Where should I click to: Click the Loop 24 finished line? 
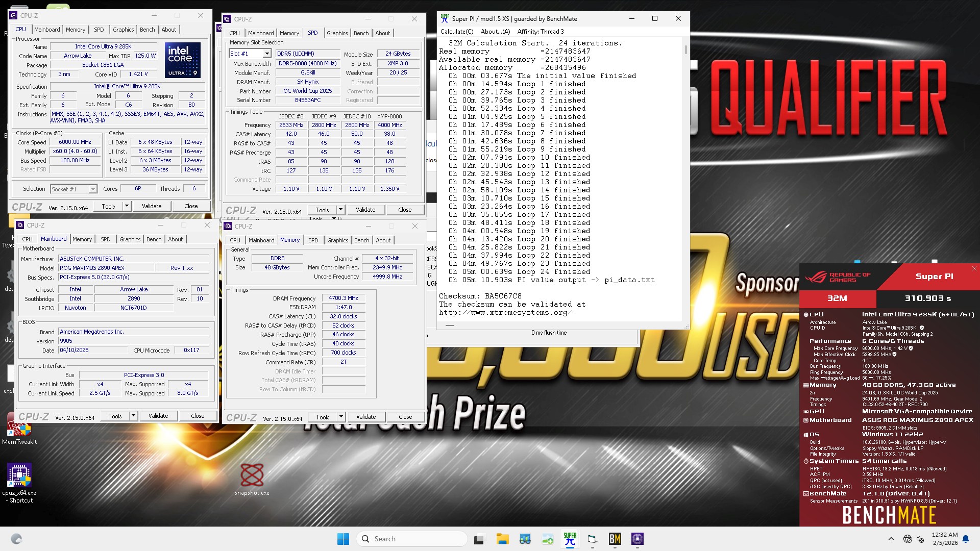click(520, 271)
